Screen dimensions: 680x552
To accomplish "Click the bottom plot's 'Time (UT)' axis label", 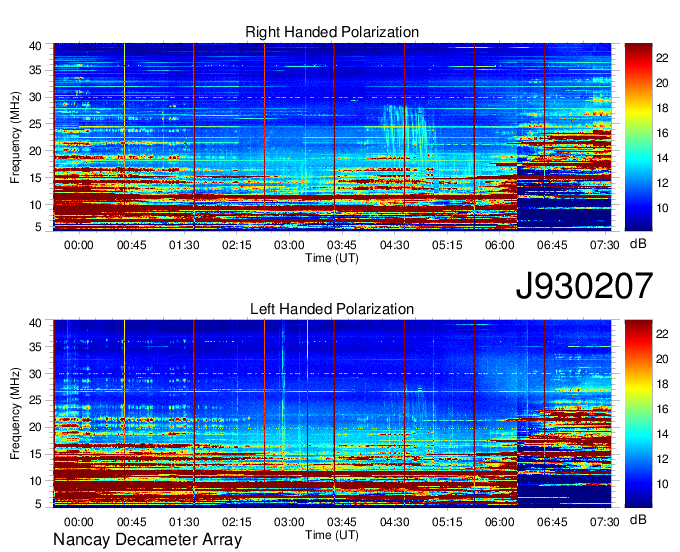I will pyautogui.click(x=332, y=535).
